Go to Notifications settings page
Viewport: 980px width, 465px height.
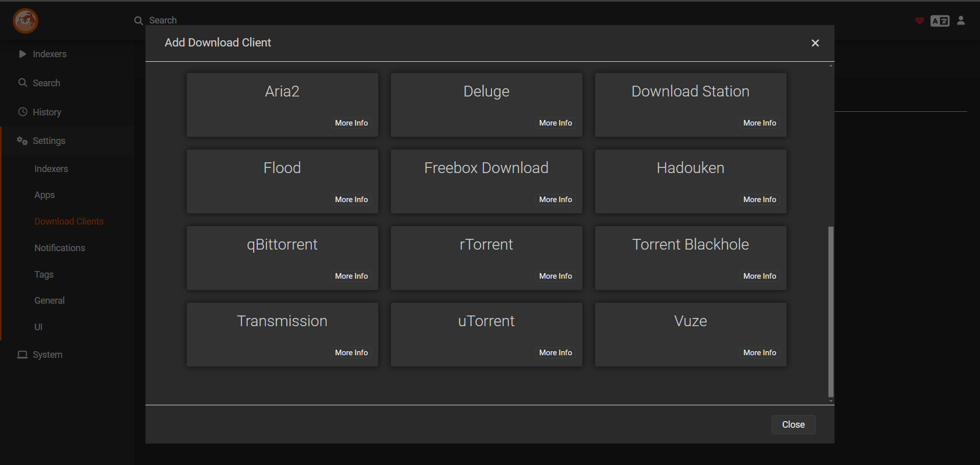click(x=60, y=248)
